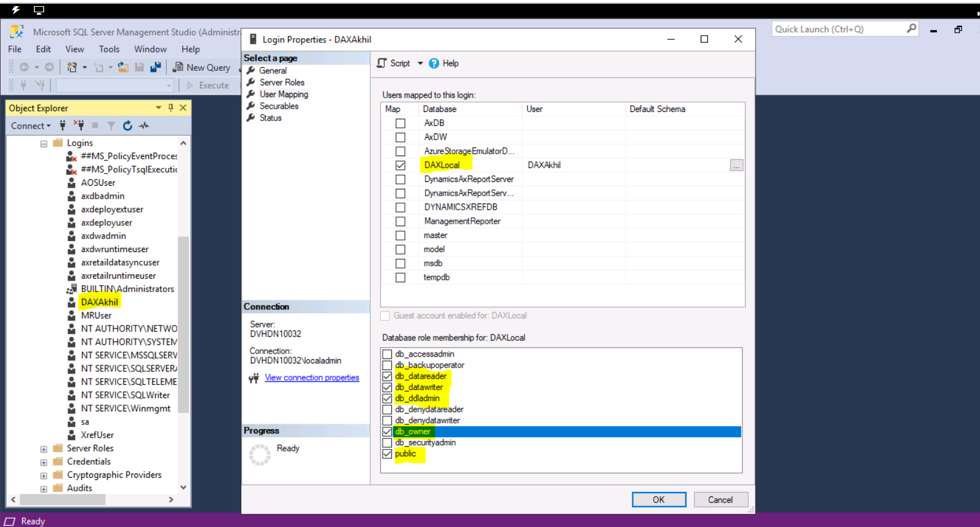Image resolution: width=980 pixels, height=527 pixels.
Task: Check the master database map checkbox
Action: point(400,236)
